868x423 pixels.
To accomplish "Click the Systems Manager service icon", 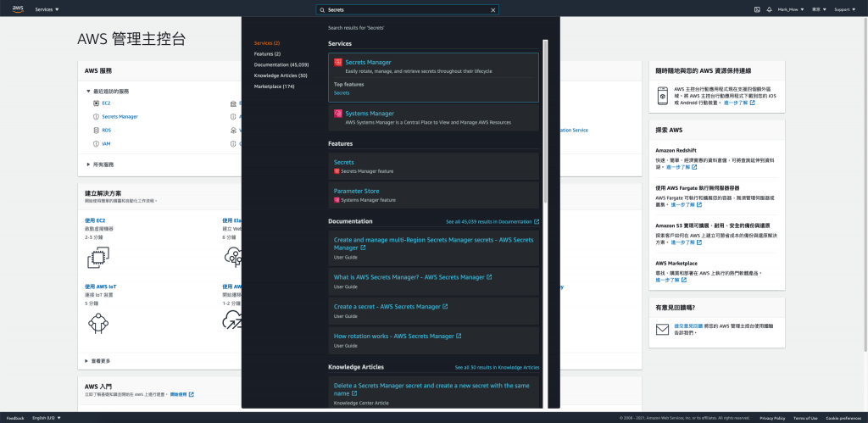I will (x=337, y=114).
